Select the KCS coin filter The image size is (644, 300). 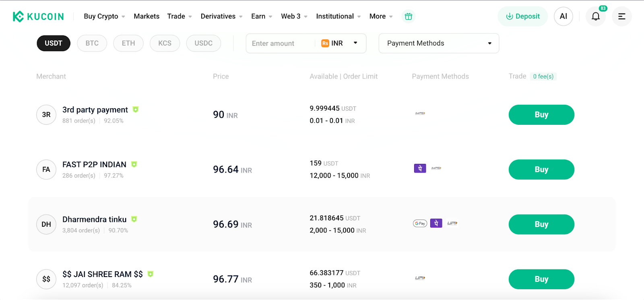pyautogui.click(x=165, y=43)
